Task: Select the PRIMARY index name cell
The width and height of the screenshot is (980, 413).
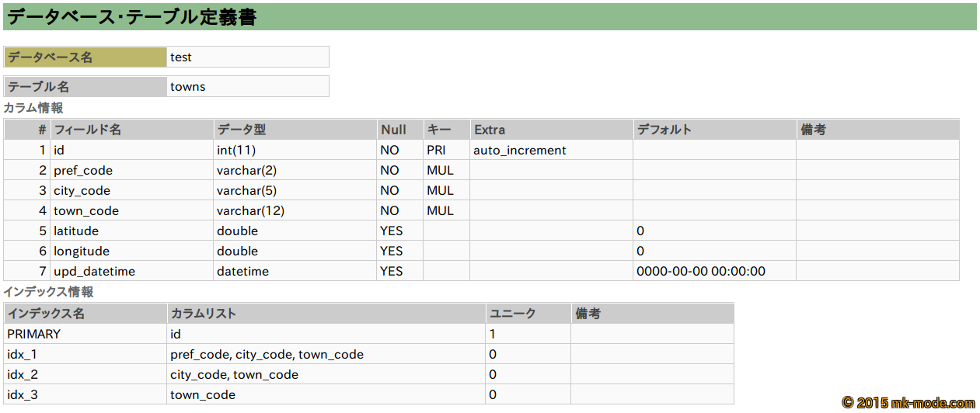Action: 34,335
